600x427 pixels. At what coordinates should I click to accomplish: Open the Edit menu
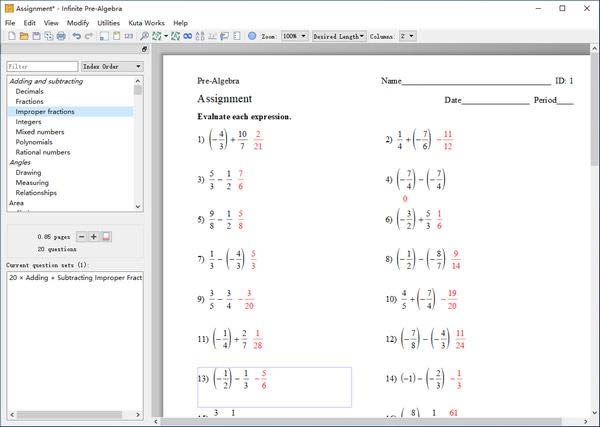[x=29, y=23]
